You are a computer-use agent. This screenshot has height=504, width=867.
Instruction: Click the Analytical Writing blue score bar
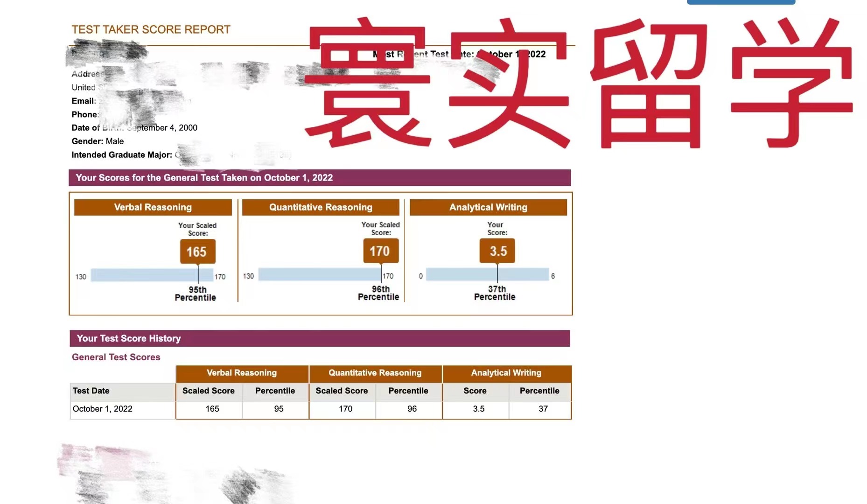487,274
